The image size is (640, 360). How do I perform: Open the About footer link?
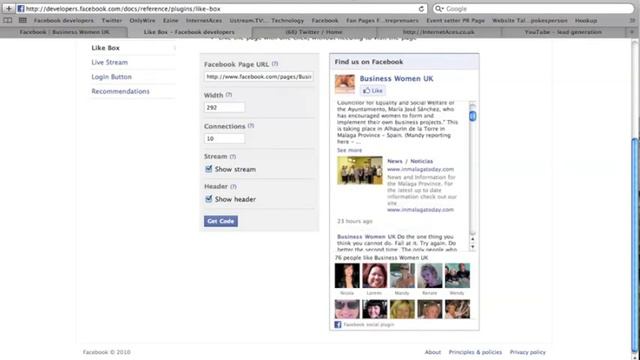433,352
